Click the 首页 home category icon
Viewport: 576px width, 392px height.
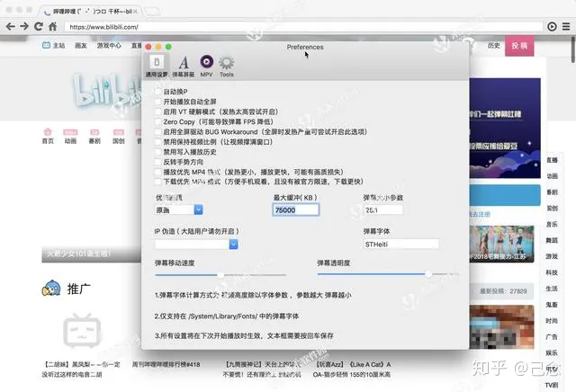(x=48, y=136)
